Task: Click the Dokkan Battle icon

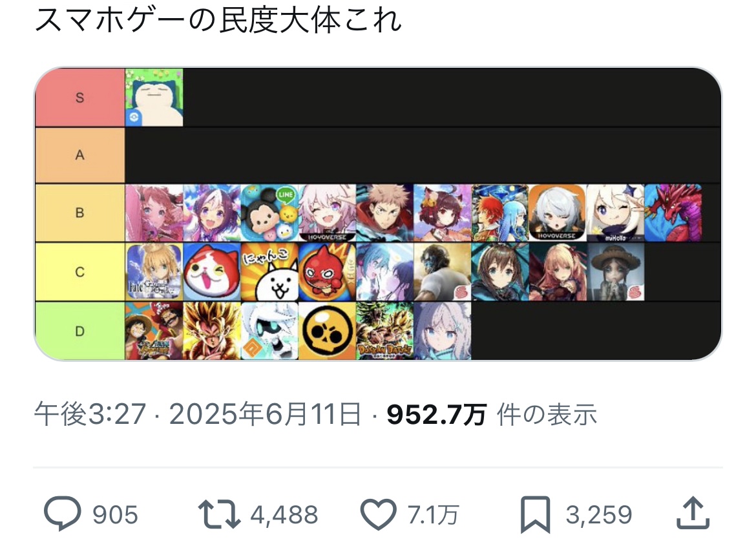Action: click(384, 331)
